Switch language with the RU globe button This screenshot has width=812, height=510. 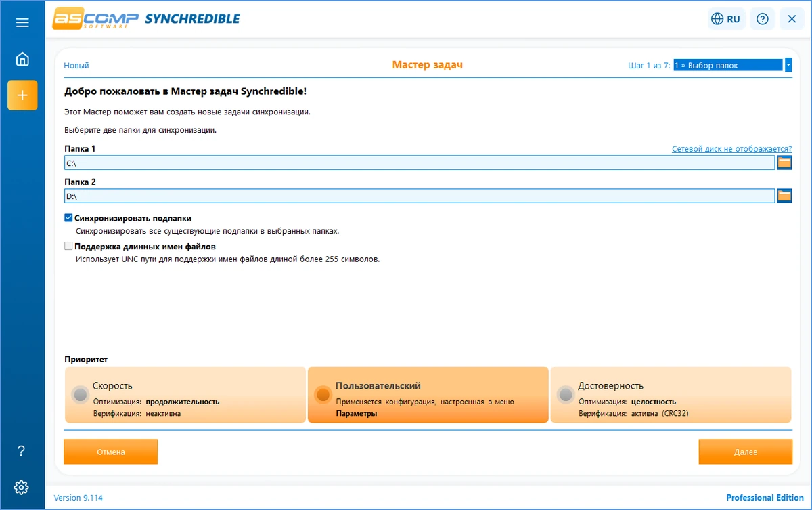click(x=727, y=19)
